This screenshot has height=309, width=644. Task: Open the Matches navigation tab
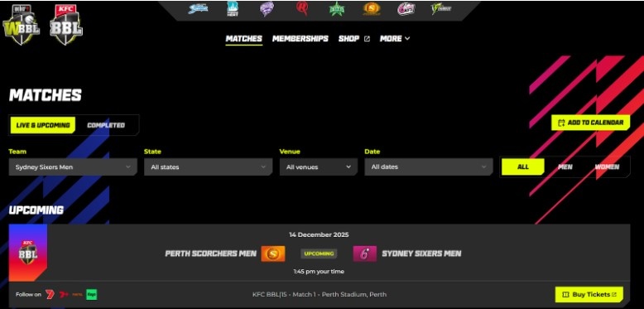pyautogui.click(x=244, y=39)
